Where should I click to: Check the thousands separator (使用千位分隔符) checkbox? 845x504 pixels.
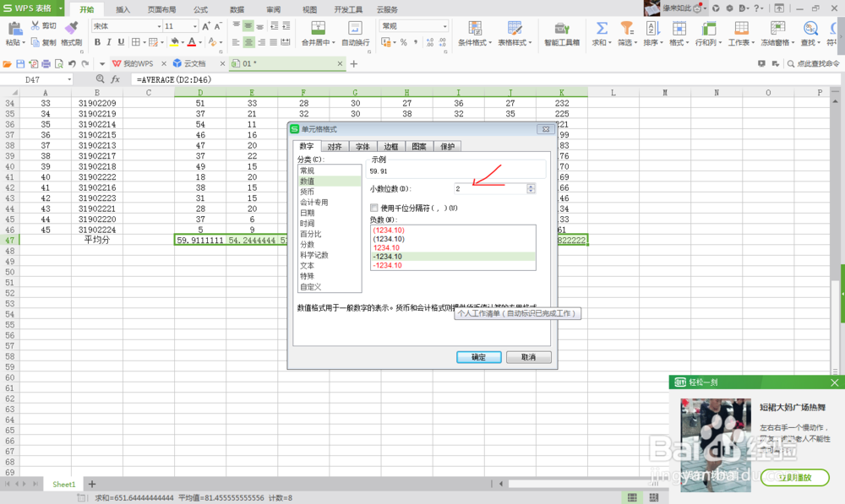[x=374, y=208]
